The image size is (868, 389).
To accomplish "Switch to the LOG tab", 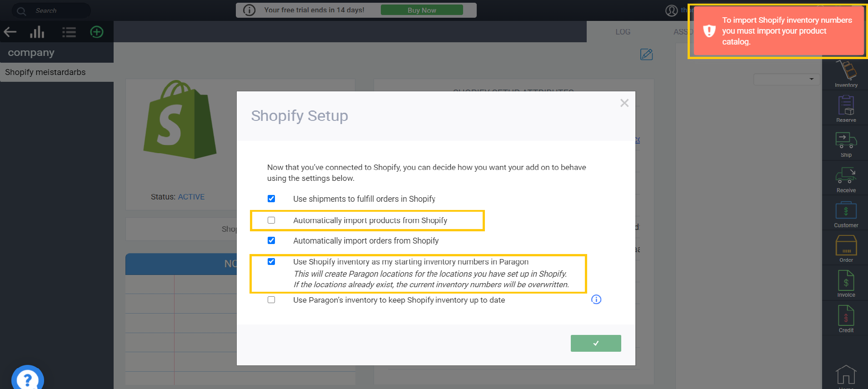I will [623, 32].
